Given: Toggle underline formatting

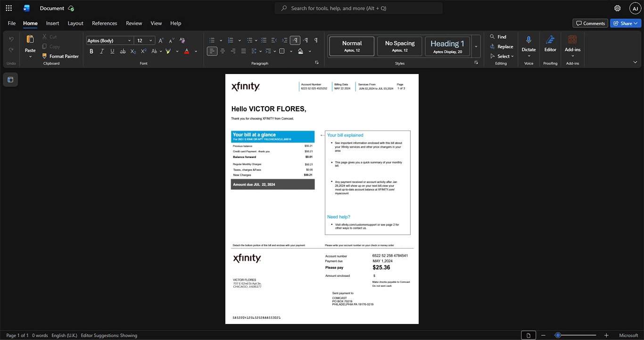Looking at the screenshot, I should (x=112, y=51).
